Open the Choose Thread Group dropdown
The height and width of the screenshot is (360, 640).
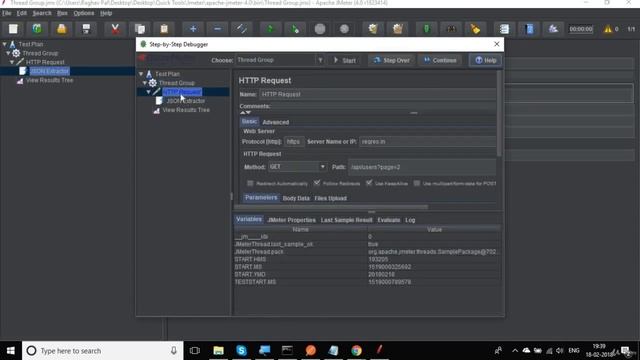pyautogui.click(x=320, y=60)
